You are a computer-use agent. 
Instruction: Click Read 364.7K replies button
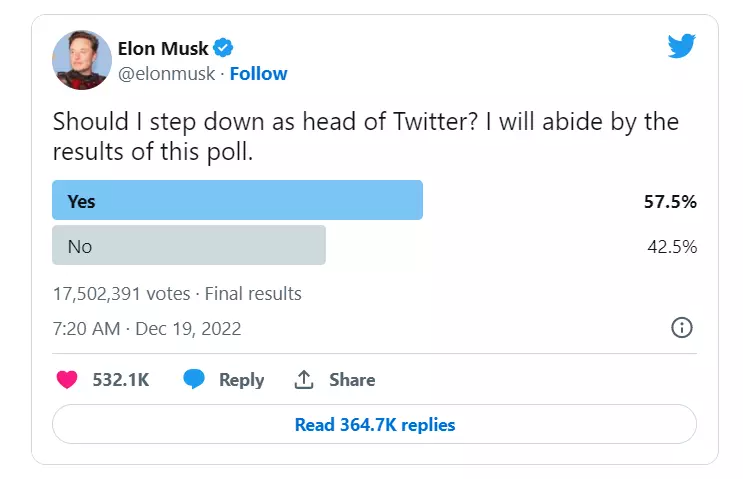tap(374, 425)
